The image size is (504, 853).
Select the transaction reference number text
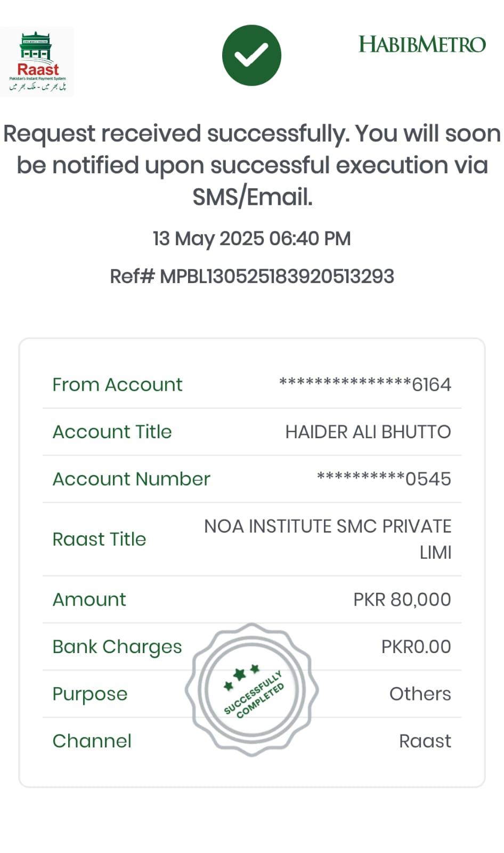pos(252,276)
